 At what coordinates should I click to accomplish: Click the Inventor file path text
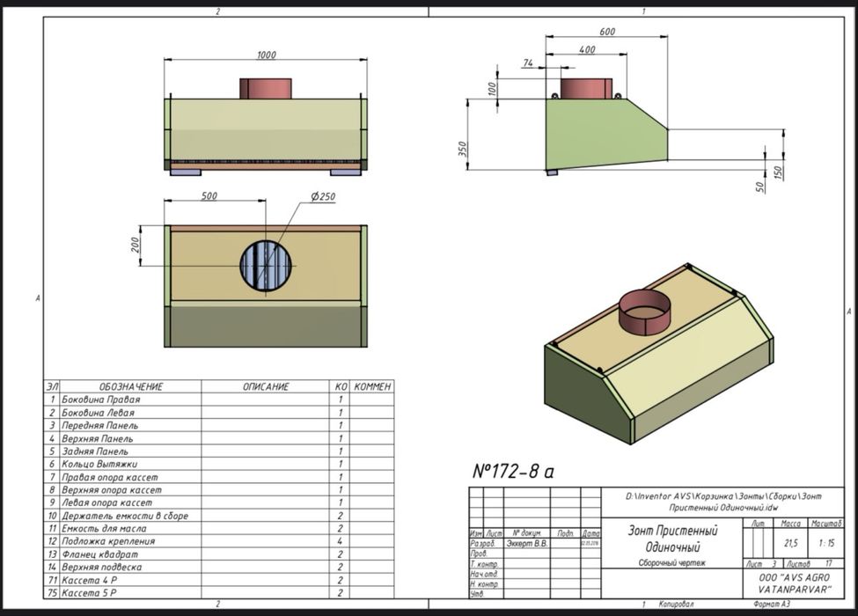pyautogui.click(x=723, y=502)
